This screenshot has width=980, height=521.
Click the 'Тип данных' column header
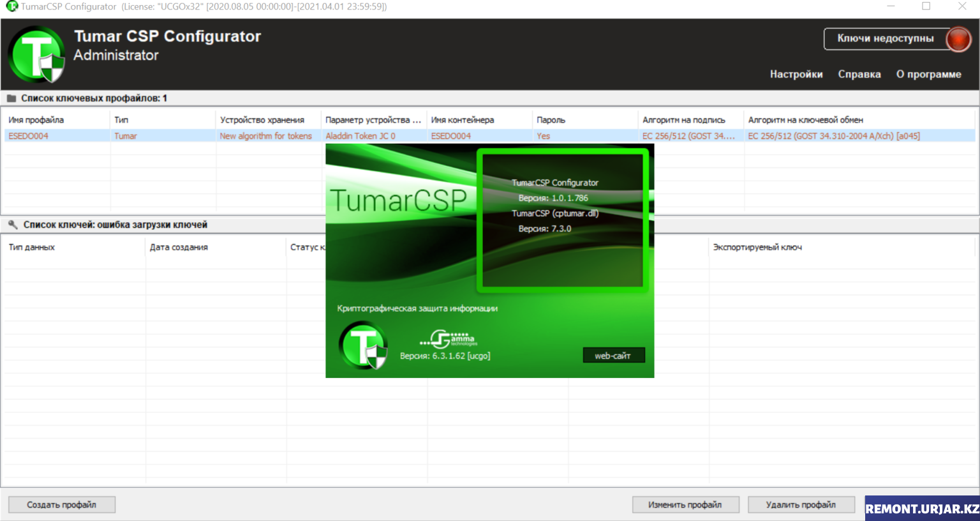32,247
